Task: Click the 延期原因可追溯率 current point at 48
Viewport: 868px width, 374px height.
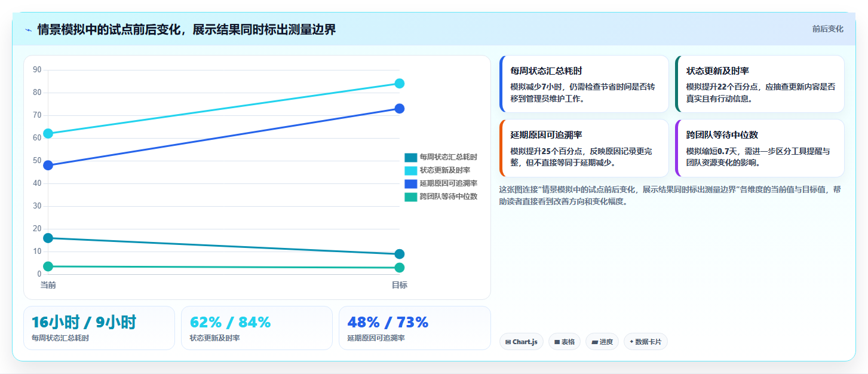Action: (48, 165)
